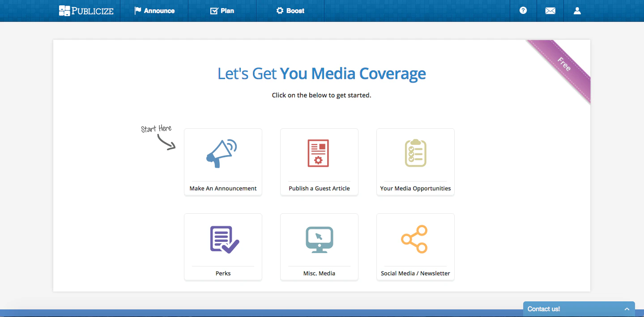644x317 pixels.
Task: Click the Make An Announcement label
Action: point(223,188)
